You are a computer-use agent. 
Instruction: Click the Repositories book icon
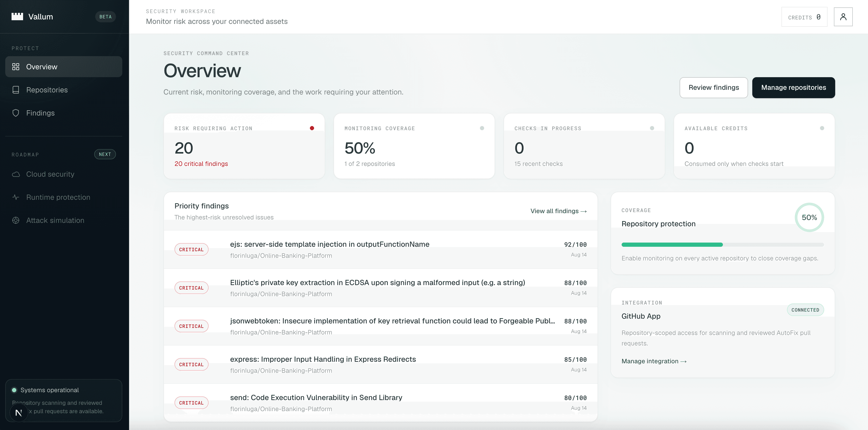(x=15, y=90)
